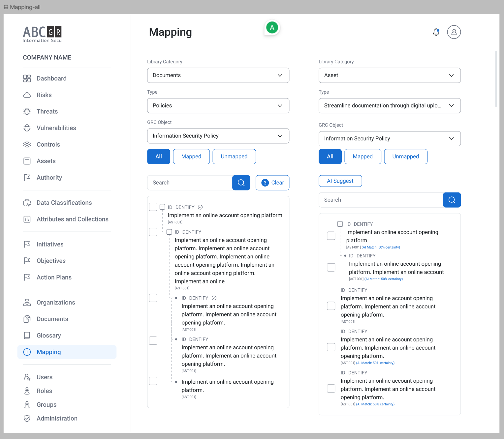Go to Vulnerabilities in sidebar
The image size is (504, 439).
[56, 128]
